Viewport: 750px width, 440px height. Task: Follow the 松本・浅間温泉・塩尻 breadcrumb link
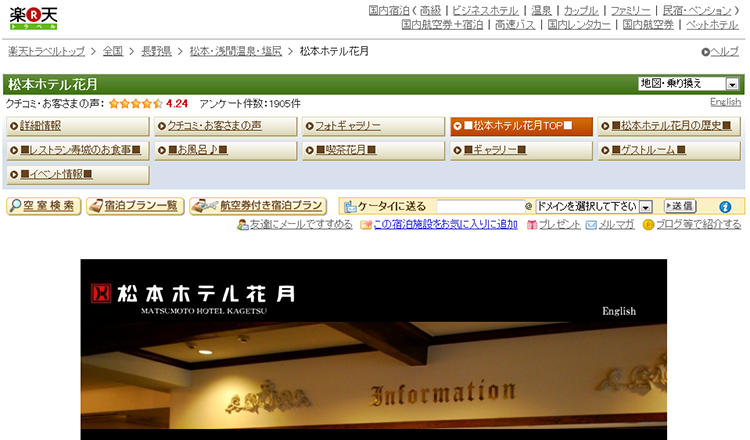point(235,51)
